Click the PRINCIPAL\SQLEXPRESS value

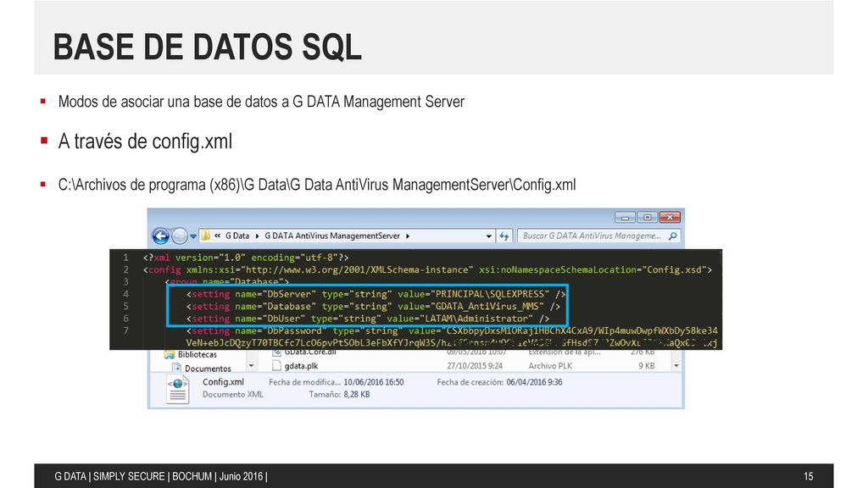[x=490, y=294]
